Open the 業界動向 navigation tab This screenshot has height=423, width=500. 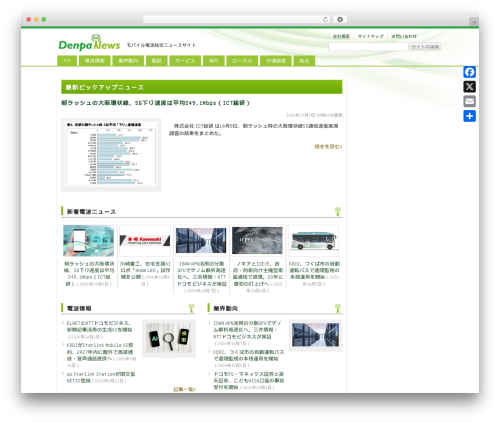pos(128,61)
